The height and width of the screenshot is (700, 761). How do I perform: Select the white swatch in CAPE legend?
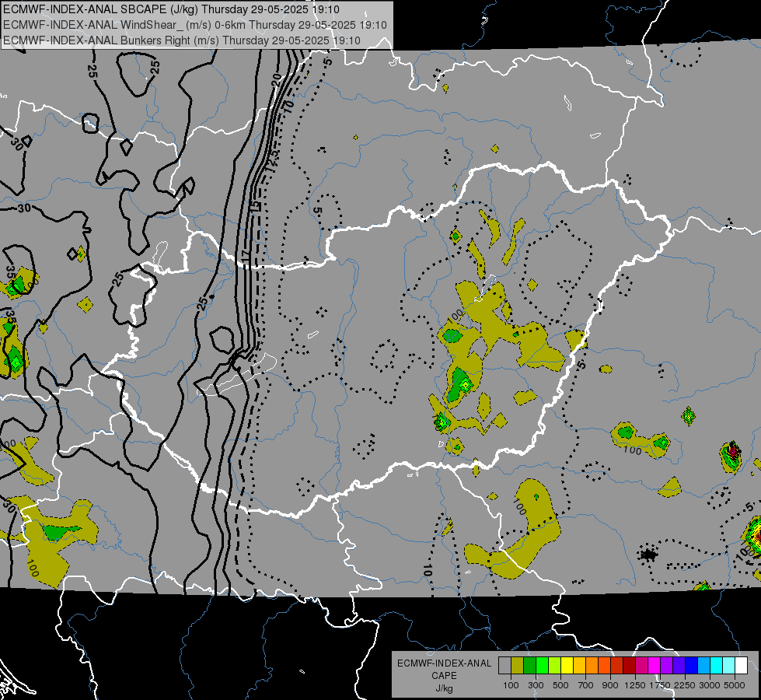point(741,666)
